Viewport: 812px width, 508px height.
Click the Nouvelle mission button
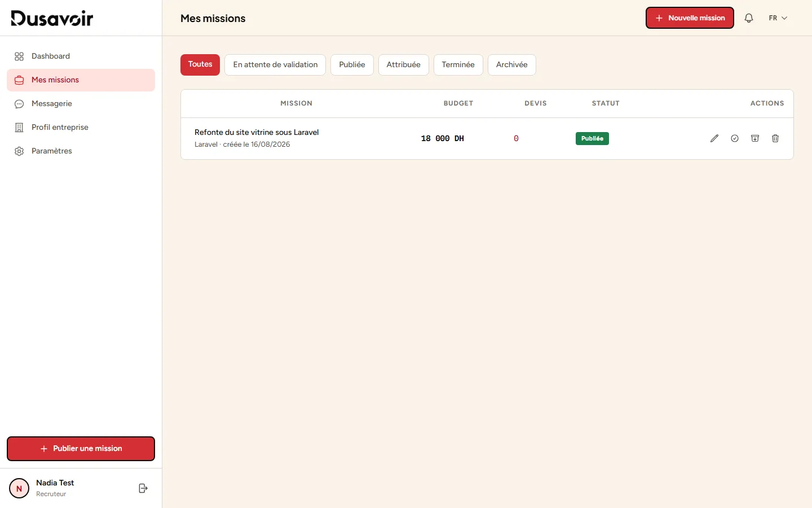tap(690, 18)
